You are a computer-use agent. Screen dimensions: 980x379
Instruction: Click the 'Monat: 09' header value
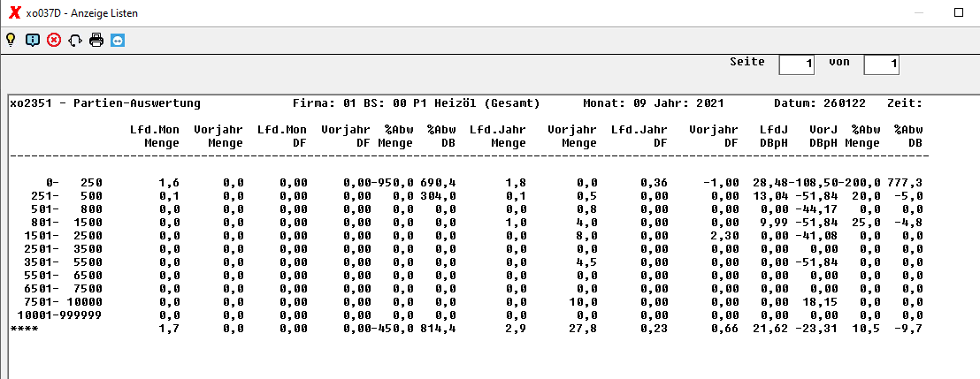pos(613,103)
